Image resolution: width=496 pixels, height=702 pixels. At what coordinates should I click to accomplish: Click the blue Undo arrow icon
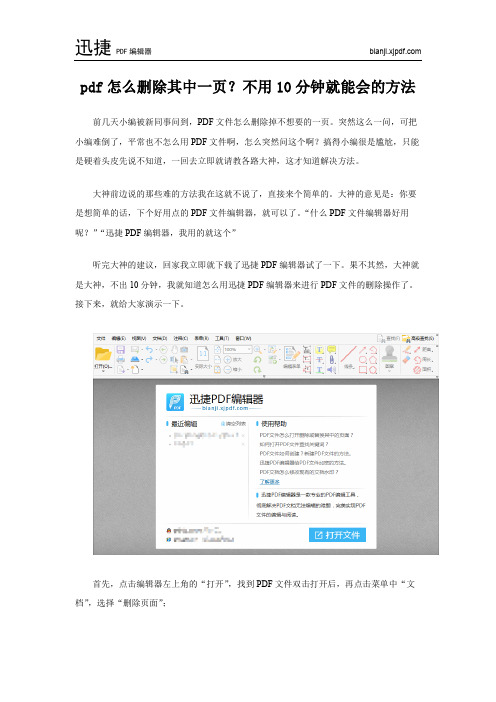149,350
